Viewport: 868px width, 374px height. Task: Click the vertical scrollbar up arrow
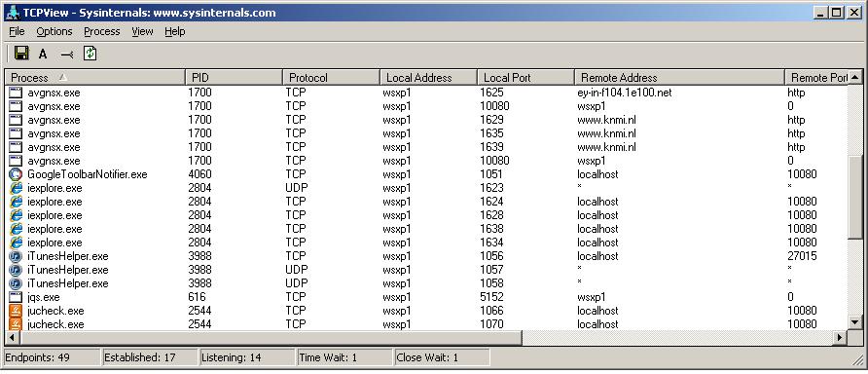pos(855,78)
